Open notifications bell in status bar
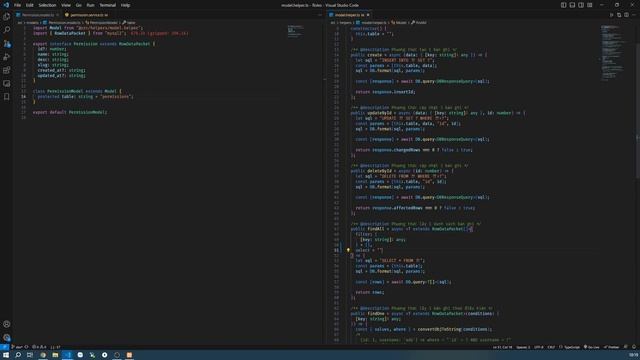640x360 pixels. click(634, 347)
